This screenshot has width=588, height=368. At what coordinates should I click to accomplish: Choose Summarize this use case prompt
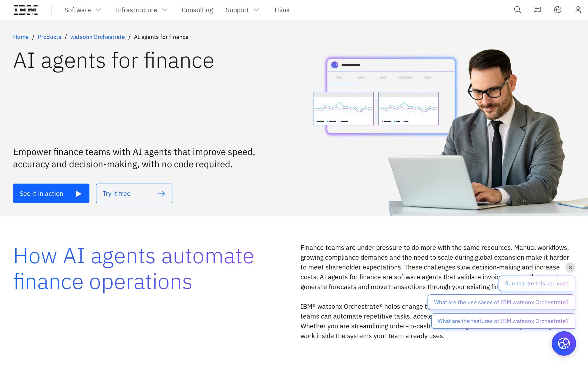pos(537,283)
